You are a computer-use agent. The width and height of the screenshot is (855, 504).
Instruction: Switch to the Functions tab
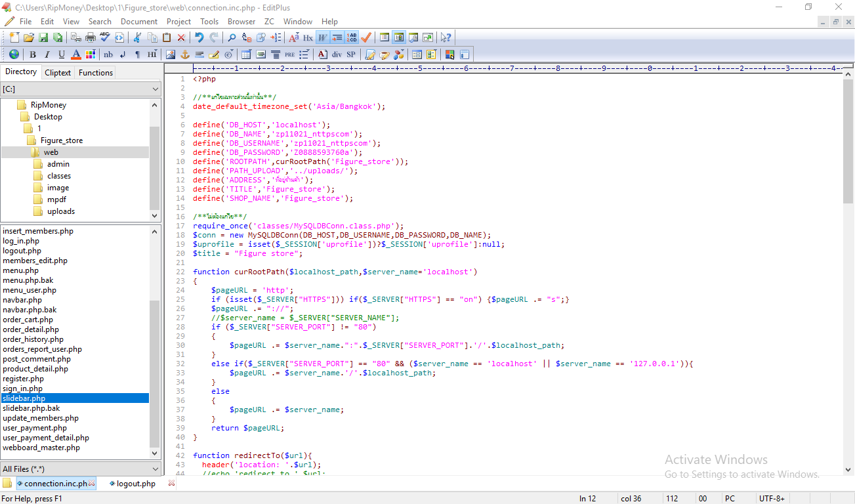click(96, 73)
